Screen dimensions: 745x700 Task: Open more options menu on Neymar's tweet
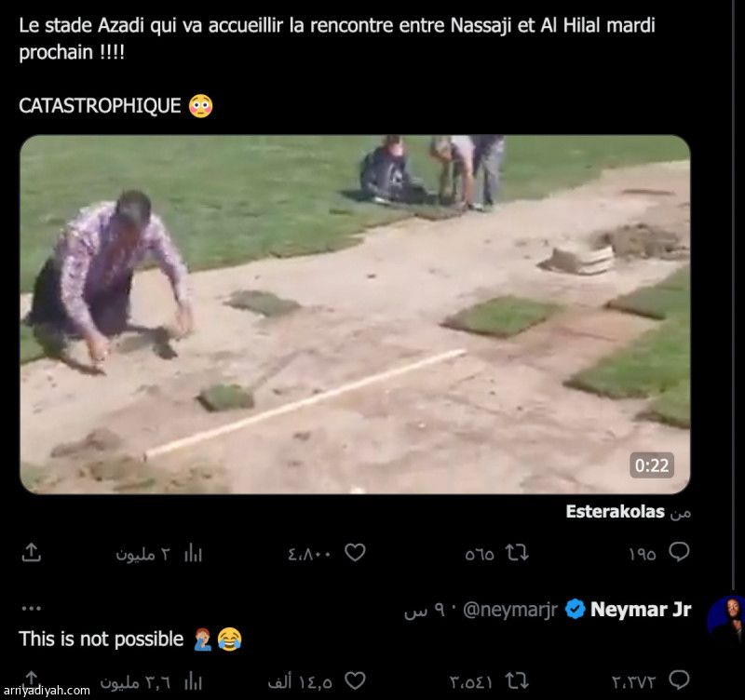coord(31,609)
